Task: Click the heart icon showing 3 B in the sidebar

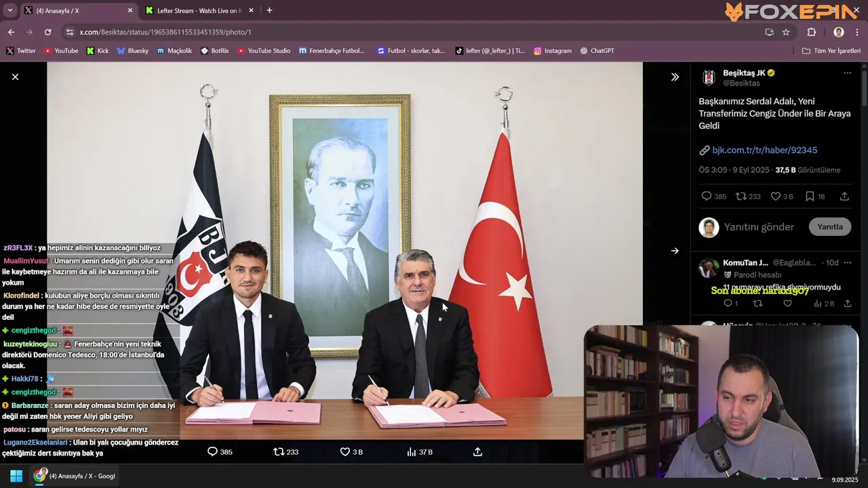Action: pos(776,197)
